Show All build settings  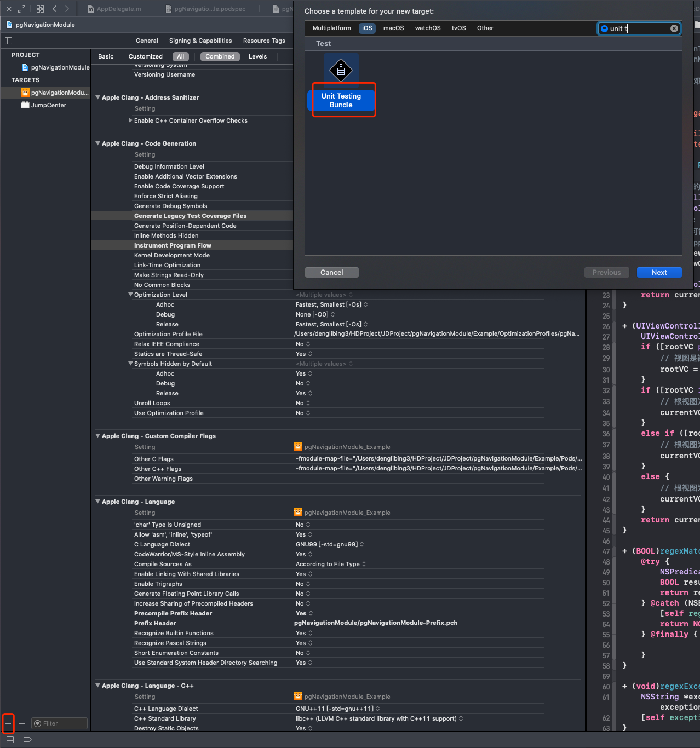pos(180,56)
